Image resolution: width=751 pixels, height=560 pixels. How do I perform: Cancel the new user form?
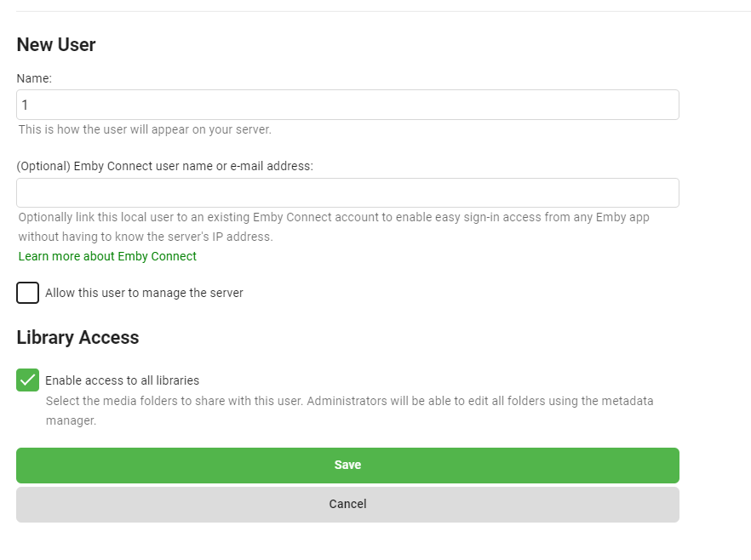[x=347, y=504]
